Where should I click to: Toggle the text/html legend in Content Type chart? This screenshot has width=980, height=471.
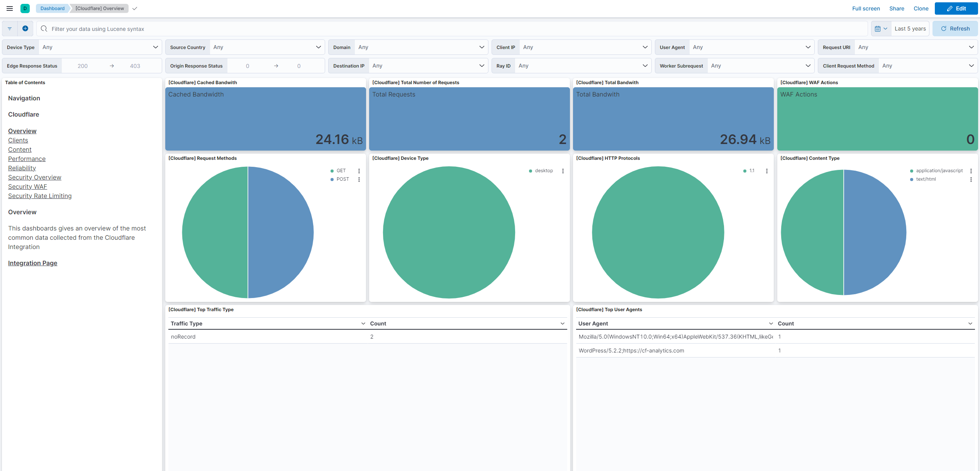pos(926,179)
